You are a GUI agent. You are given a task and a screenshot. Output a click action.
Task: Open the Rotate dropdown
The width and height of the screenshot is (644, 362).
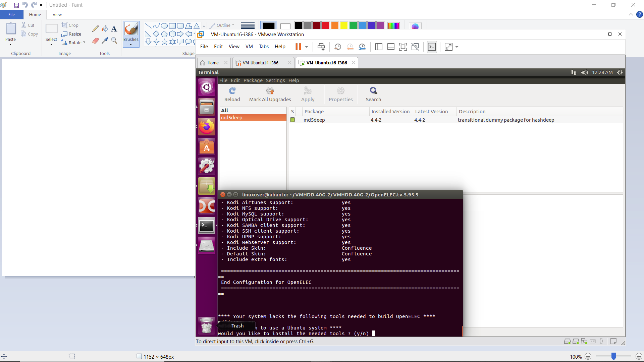84,43
